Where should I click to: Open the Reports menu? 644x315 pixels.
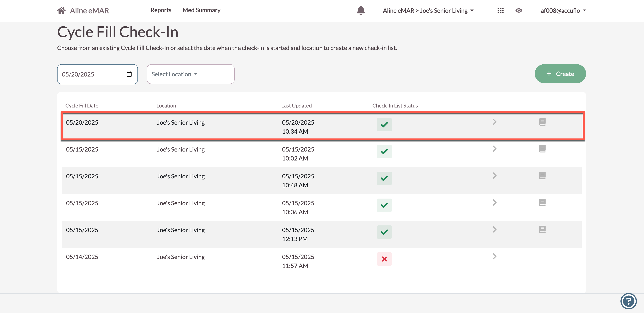161,10
